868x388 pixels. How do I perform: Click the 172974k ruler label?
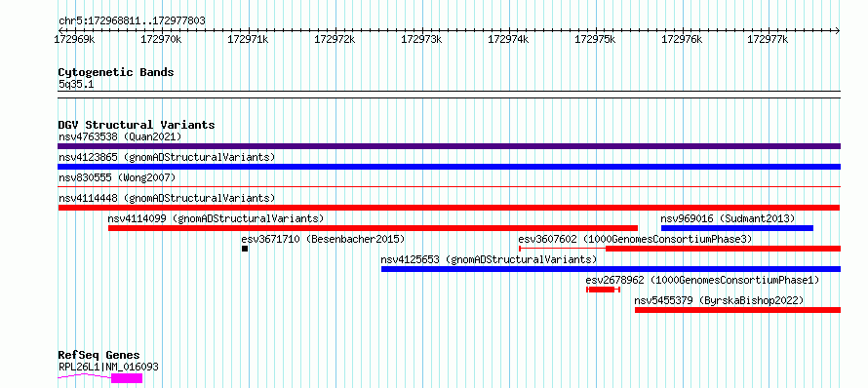pos(508,39)
